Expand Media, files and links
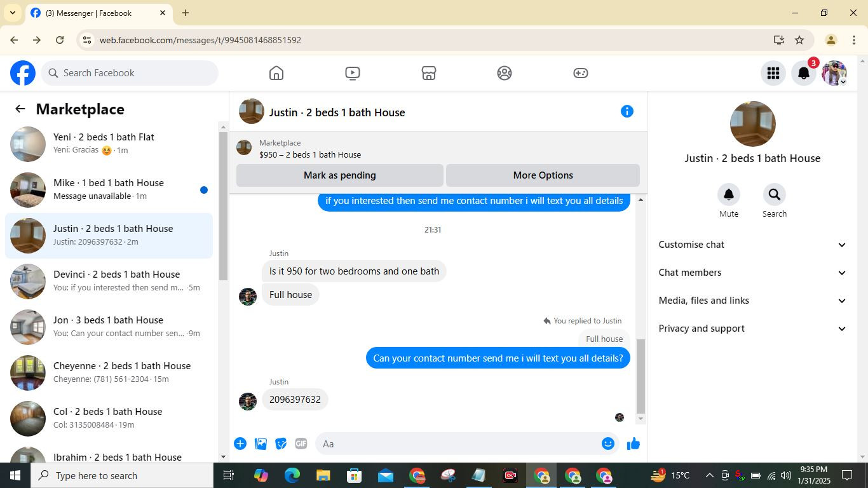Screen dimensions: 868x488 [x=752, y=301]
